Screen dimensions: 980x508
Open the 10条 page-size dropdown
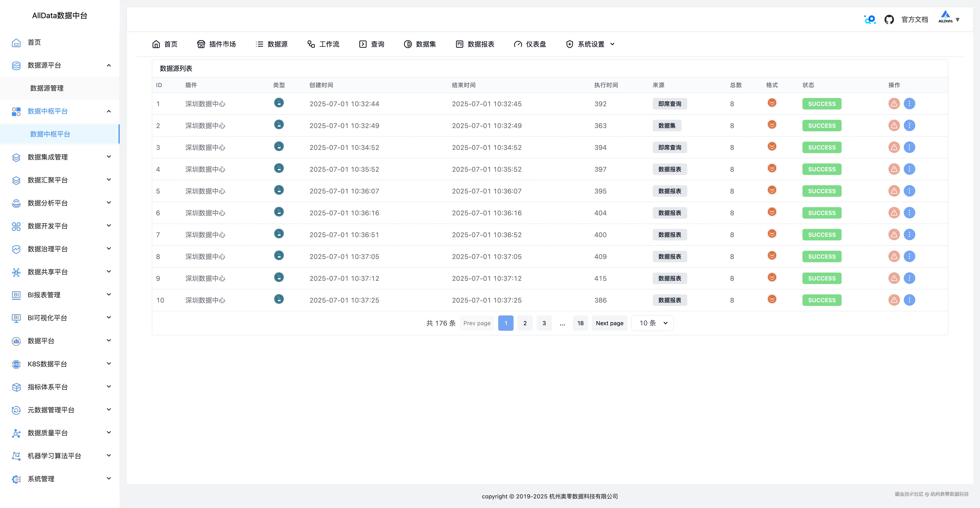[x=652, y=323]
